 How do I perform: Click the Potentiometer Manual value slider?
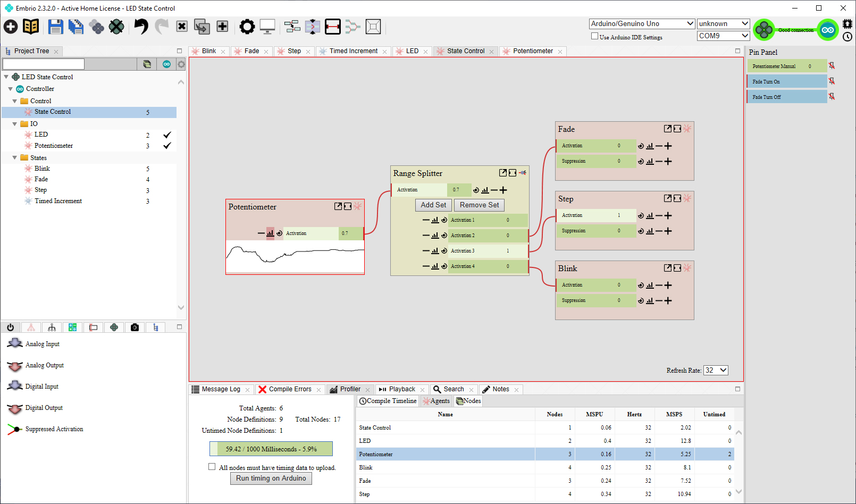[x=787, y=66]
